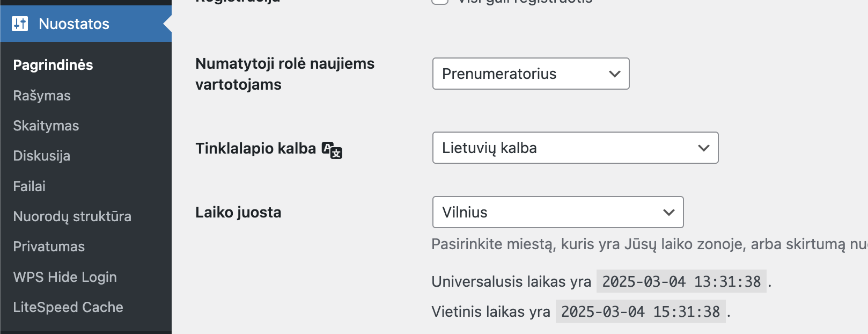Image resolution: width=868 pixels, height=334 pixels.
Task: Open Nuorodų struktūra settings
Action: [72, 216]
